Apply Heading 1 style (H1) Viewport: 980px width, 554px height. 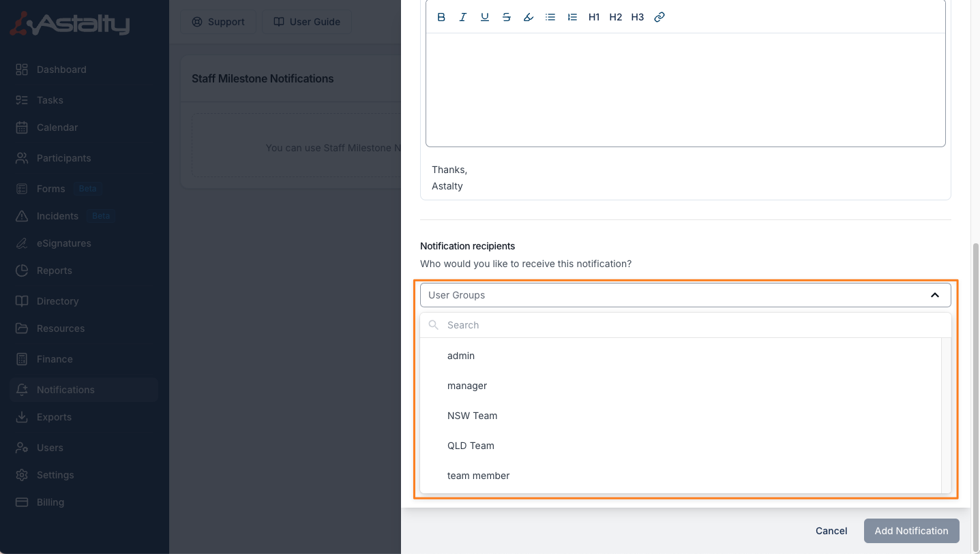coord(594,17)
